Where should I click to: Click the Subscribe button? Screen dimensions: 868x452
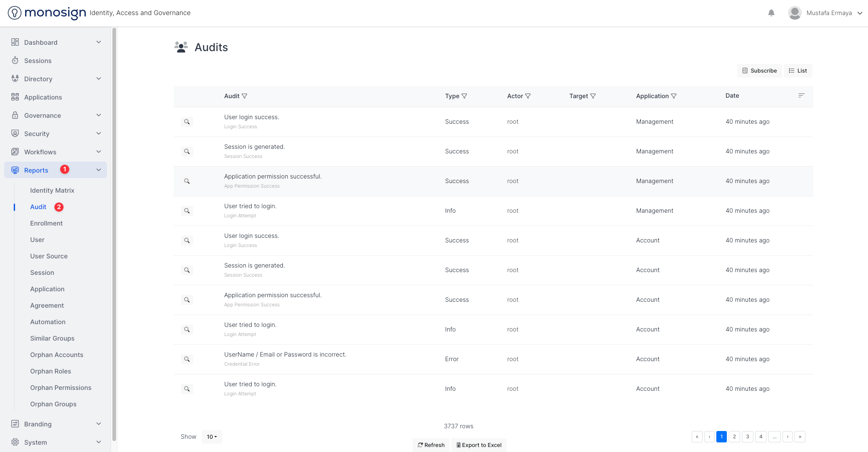coord(759,71)
